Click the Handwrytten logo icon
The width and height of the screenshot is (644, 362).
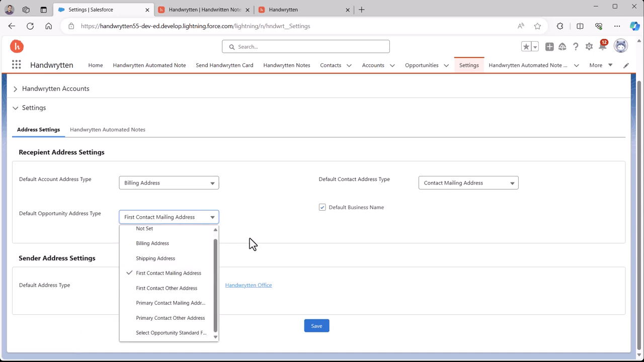click(x=17, y=46)
